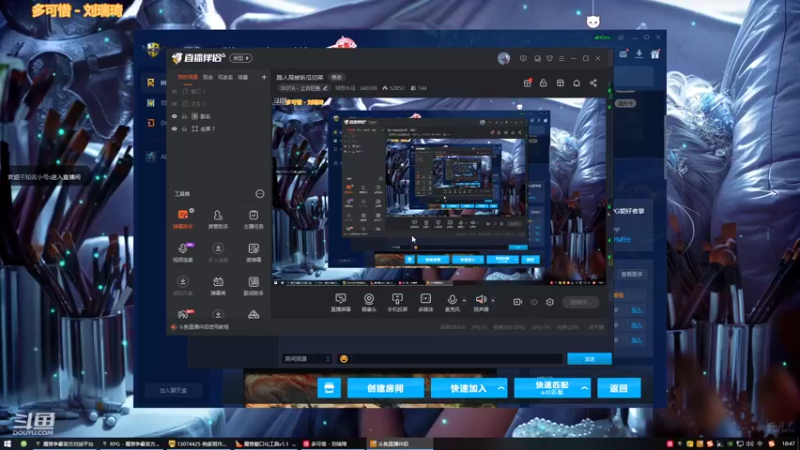
Task: Add the 直播屏幕 capture source
Action: coord(340,302)
